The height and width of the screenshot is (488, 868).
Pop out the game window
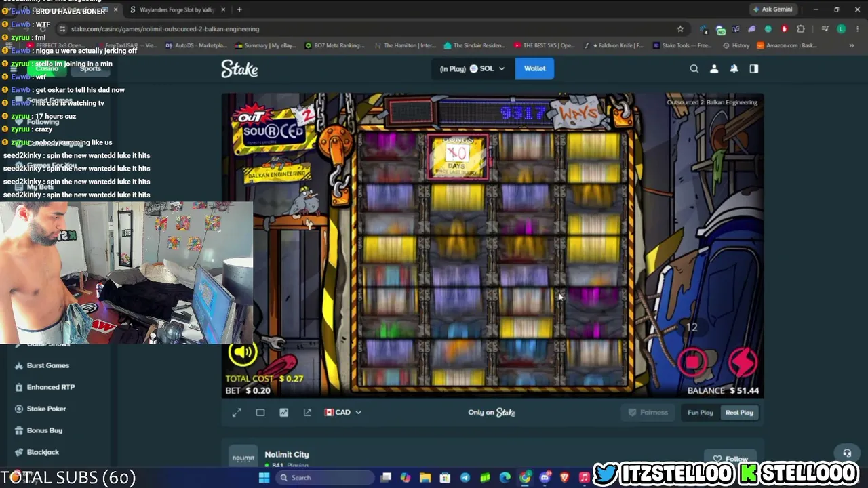click(x=307, y=412)
